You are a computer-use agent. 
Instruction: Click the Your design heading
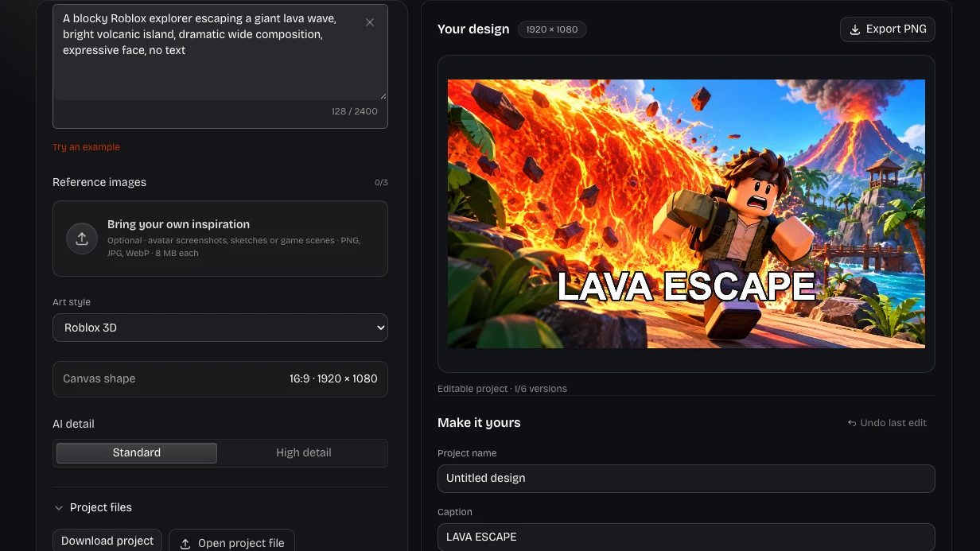point(473,29)
